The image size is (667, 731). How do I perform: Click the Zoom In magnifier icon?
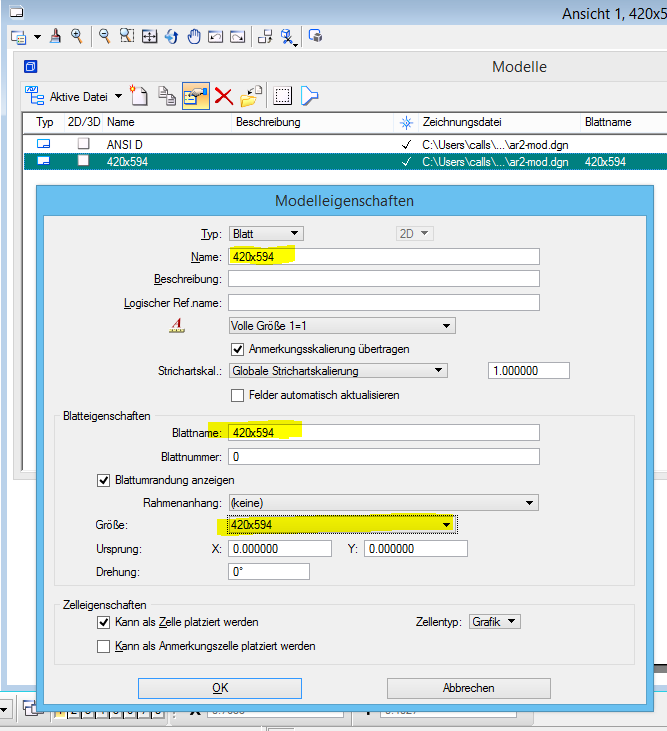click(x=76, y=37)
